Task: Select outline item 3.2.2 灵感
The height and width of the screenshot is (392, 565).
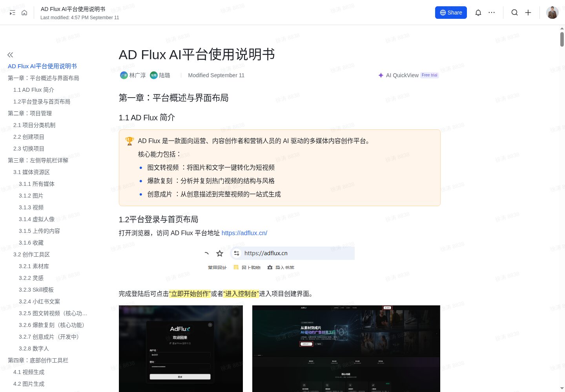Action: pos(31,278)
